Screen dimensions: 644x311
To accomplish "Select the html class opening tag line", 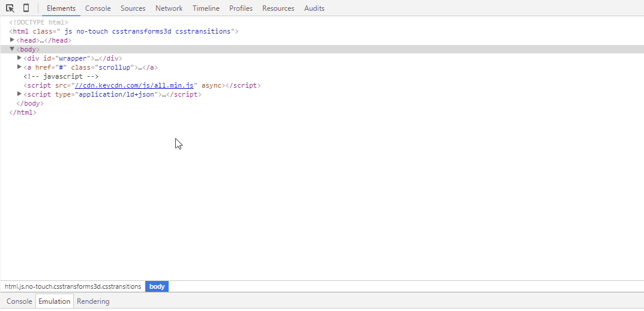I will tap(124, 31).
